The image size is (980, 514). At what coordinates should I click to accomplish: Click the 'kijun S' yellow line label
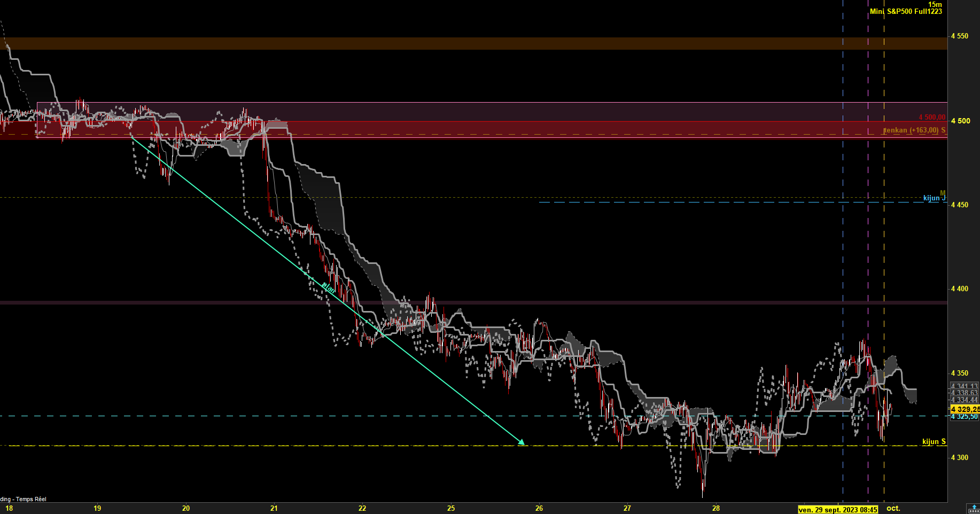click(x=934, y=441)
